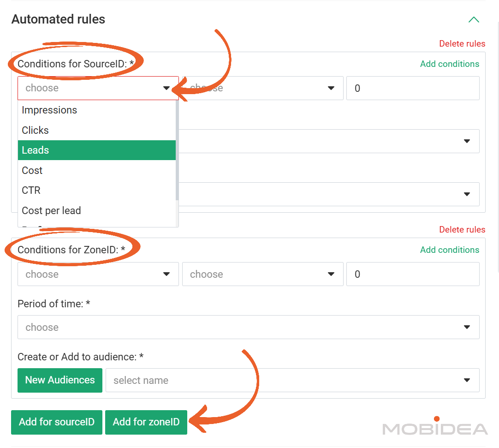The image size is (499, 448).
Task: Open the select name audience dropdown
Action: tap(292, 380)
